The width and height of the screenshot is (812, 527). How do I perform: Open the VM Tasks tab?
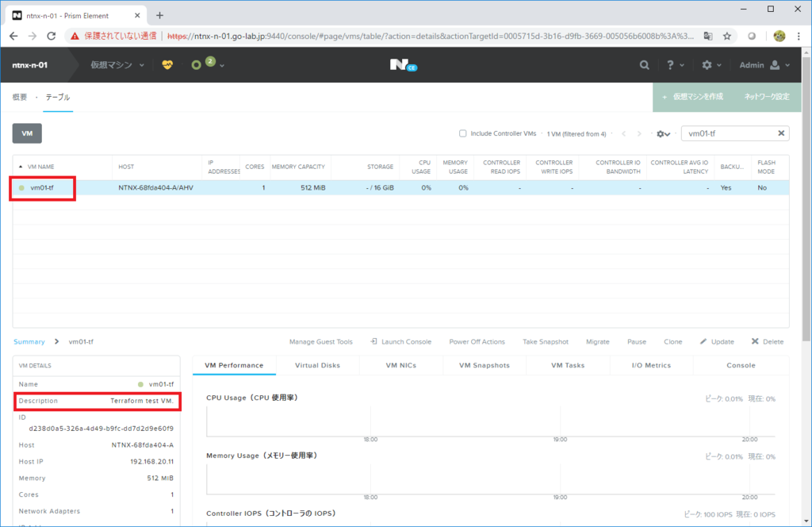[568, 365]
